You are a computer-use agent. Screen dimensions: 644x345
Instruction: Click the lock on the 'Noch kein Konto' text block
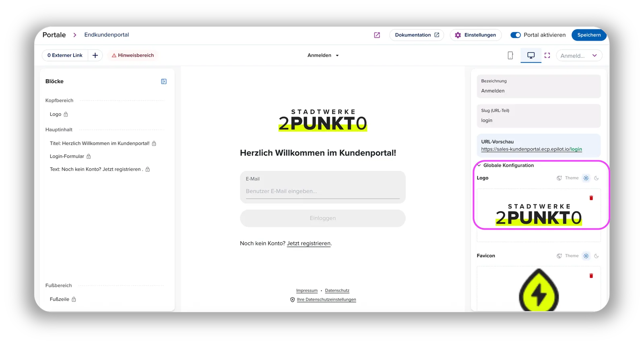[x=147, y=169]
